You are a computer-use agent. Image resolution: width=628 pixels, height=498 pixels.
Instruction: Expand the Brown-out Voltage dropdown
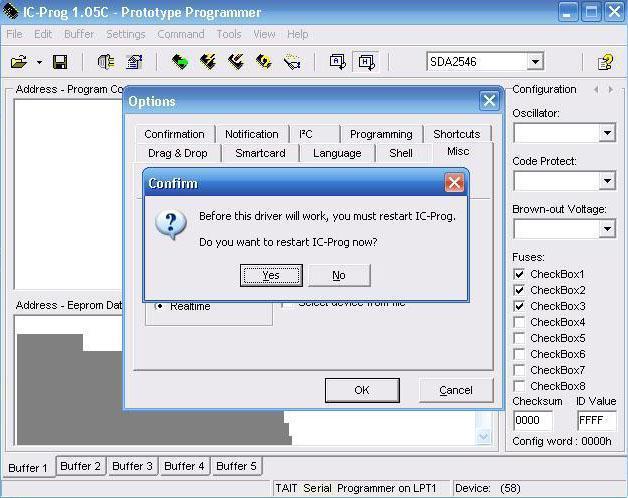[x=607, y=229]
